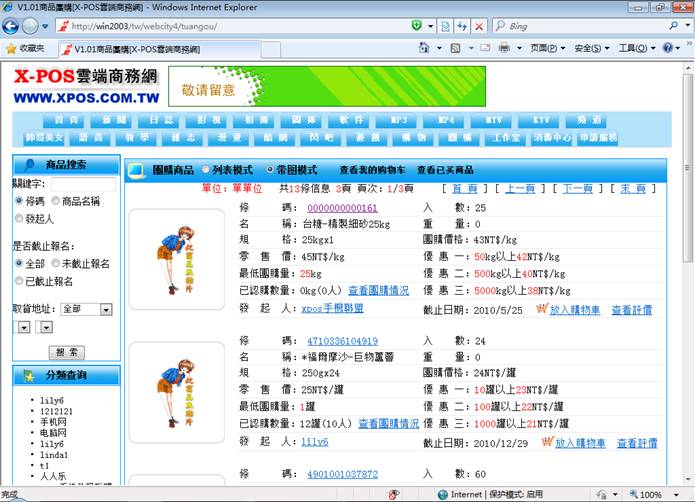This screenshot has height=502, width=695.
Task: Open the 下一頁 next page link
Action: [x=579, y=188]
